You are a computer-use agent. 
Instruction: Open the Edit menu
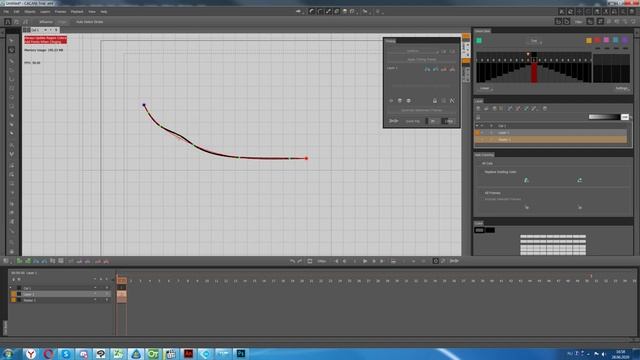pyautogui.click(x=16, y=12)
